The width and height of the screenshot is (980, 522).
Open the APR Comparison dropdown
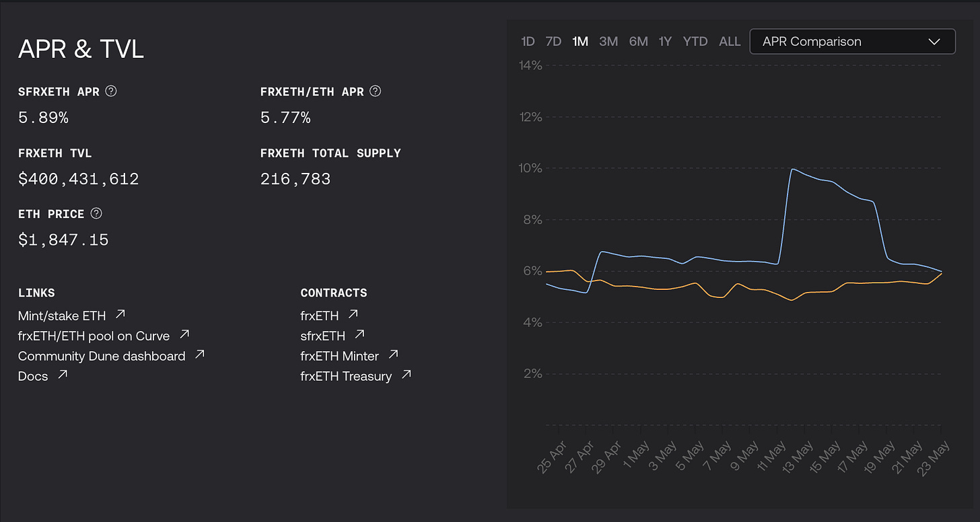pyautogui.click(x=852, y=42)
